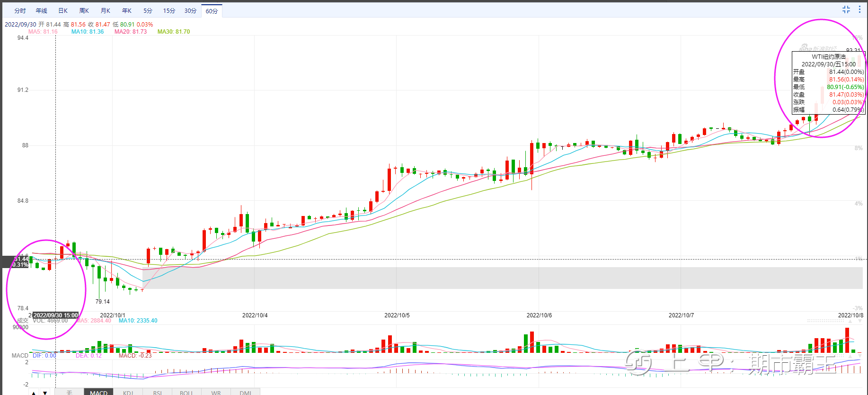Click the MACD: -0.23 value label
Viewport: 868px width, 395px height.
(x=135, y=356)
